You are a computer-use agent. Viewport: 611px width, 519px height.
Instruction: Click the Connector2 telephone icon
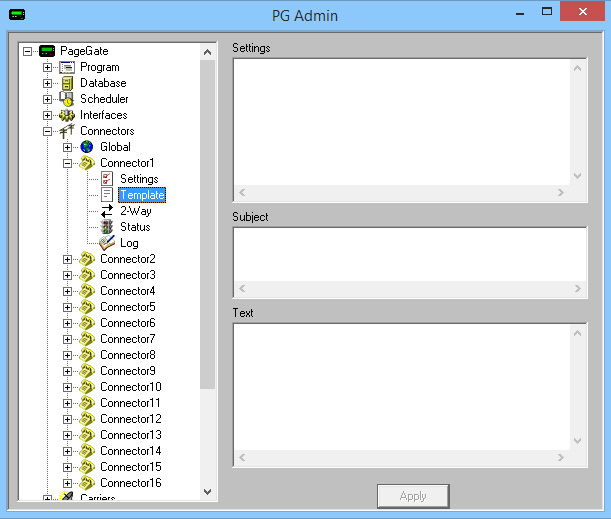[x=87, y=259]
